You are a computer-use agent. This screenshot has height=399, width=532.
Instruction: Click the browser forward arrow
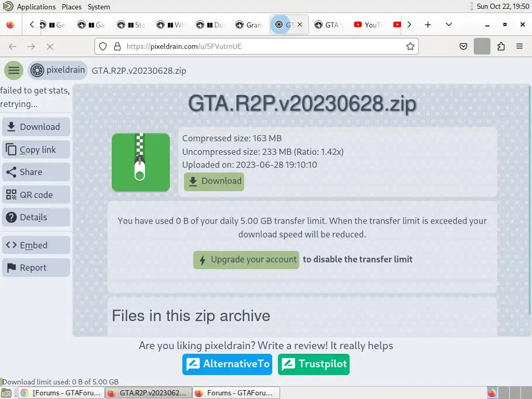click(31, 46)
